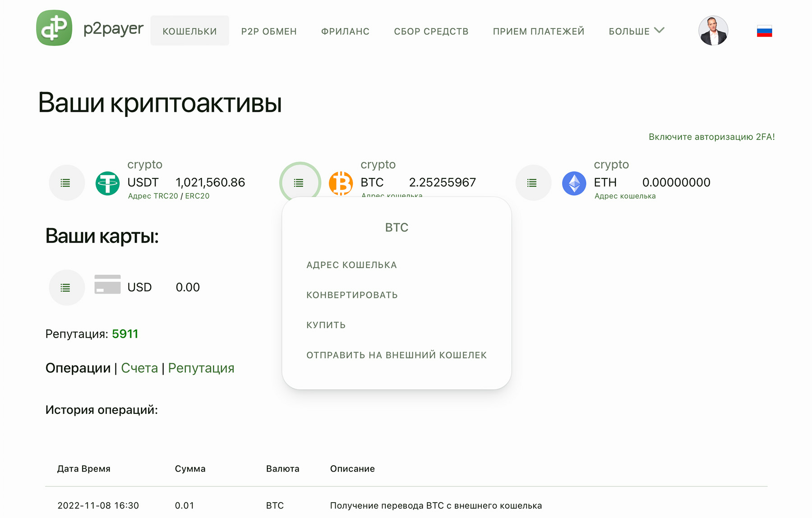Screen dimensions: 812x518
Task: Click the bank card icon next to USD
Action: pos(107,285)
